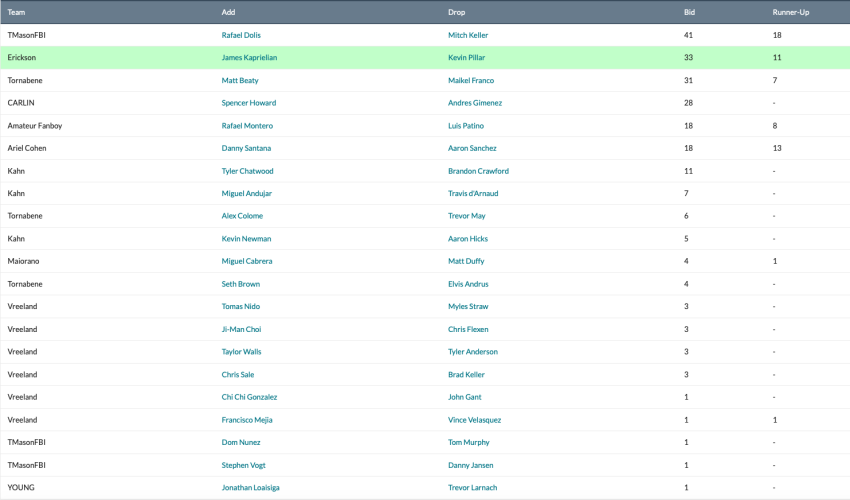The height and width of the screenshot is (500, 850).
Task: Open Spencer Howard player link
Action: [248, 103]
